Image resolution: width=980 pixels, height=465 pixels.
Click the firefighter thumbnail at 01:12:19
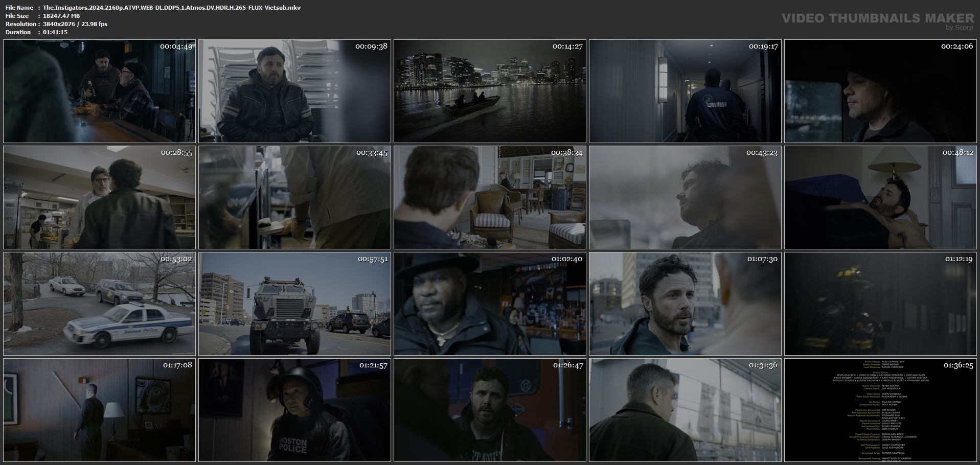880,304
